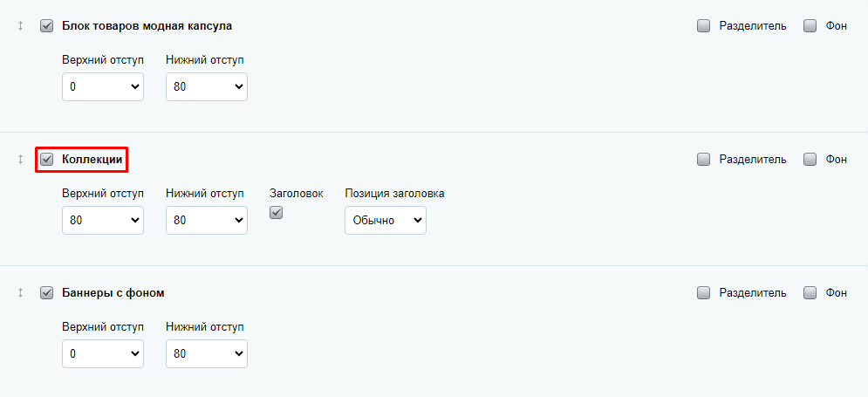Screen dimensions: 868x397
Task: Open Нижний отступ dropdown for Баннеры с фоном
Action: point(207,354)
